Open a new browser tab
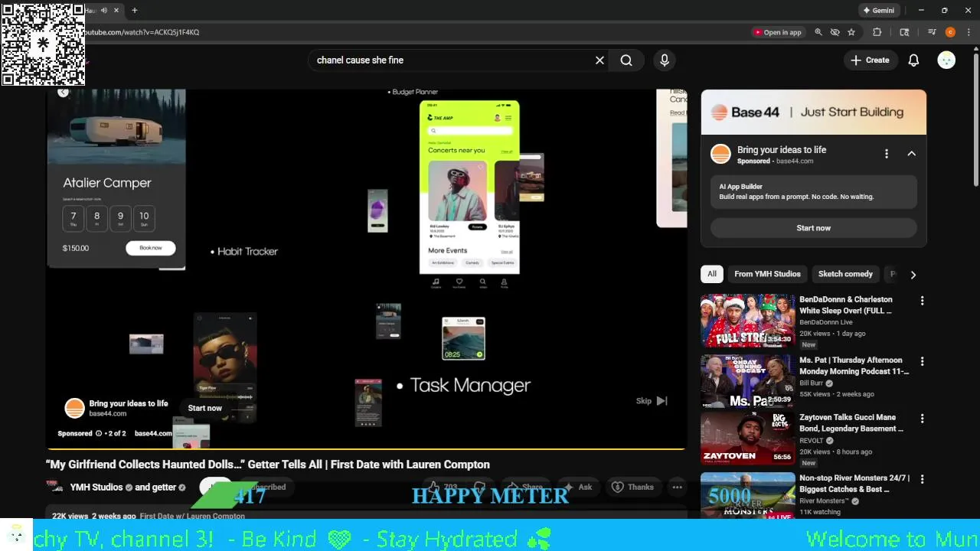The image size is (980, 551). (135, 11)
